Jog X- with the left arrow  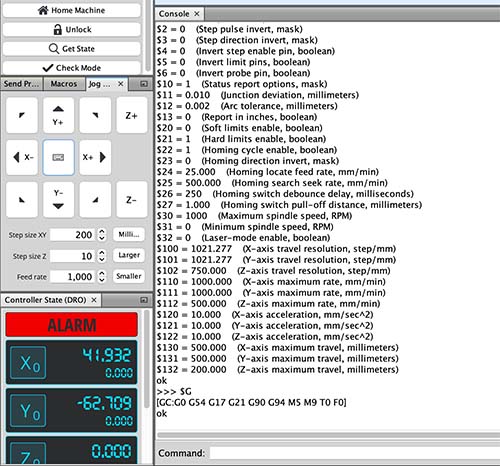pos(22,157)
